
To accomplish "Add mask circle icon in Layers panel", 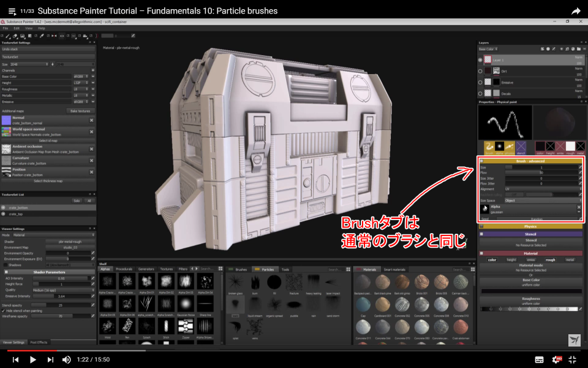I will [548, 49].
